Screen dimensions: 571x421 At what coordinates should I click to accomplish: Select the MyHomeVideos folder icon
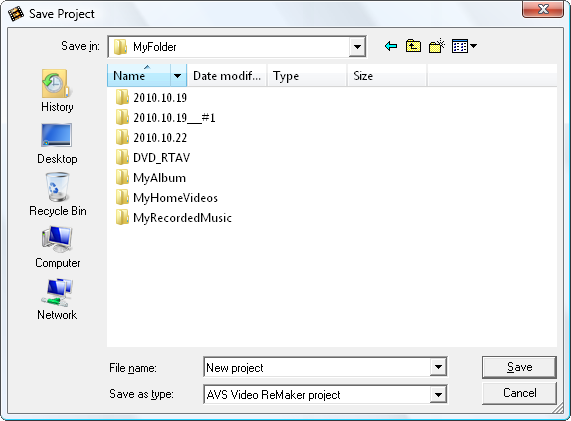tap(122, 197)
